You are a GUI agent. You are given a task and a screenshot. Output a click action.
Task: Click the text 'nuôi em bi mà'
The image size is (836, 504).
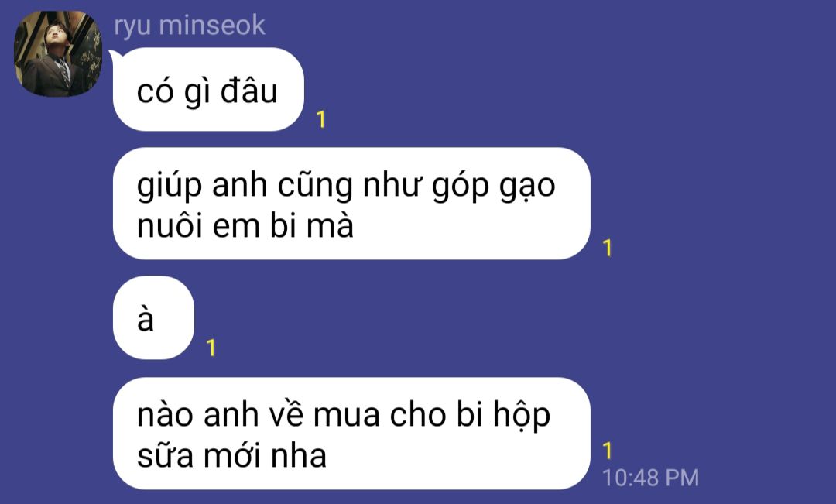[245, 225]
